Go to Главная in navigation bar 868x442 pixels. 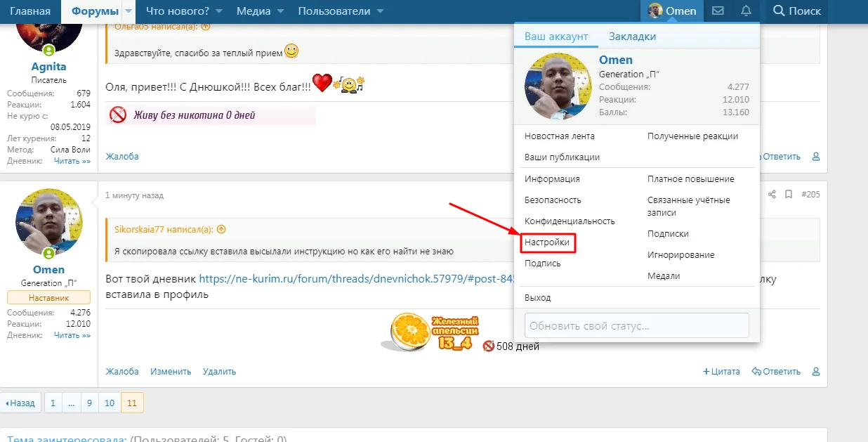coord(30,11)
